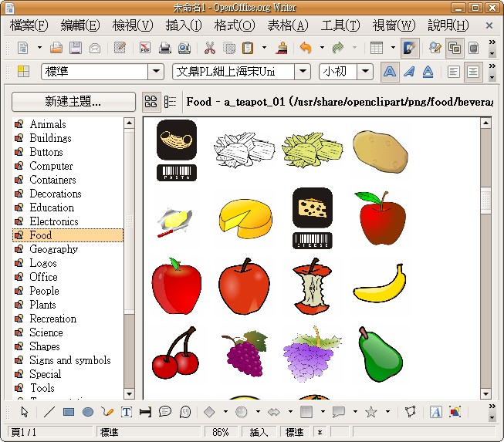This screenshot has width=504, height=442.
Task: Select the green pear clipart thumbnail
Action: coord(381,355)
